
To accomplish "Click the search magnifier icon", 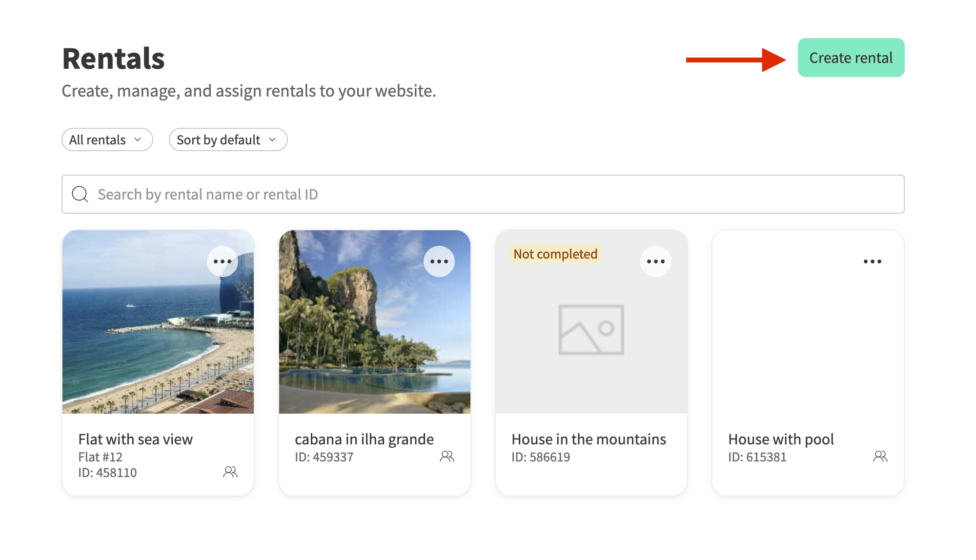I will (80, 194).
